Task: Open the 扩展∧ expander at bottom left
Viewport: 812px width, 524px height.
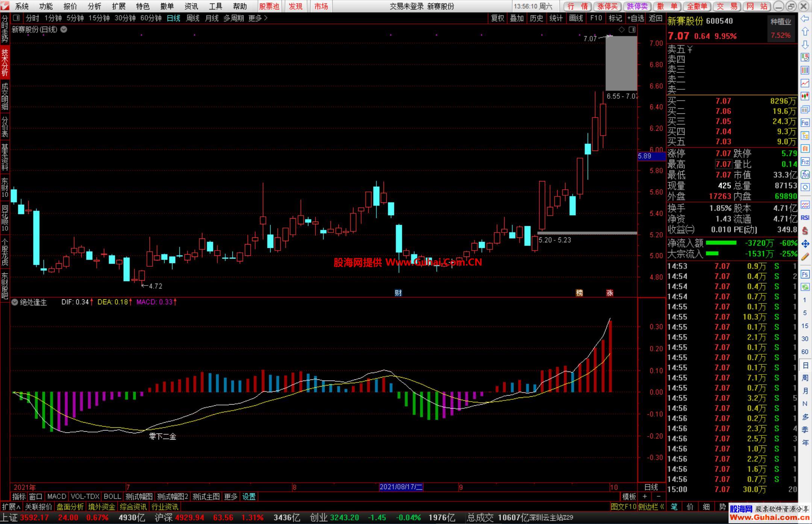Action: (x=11, y=507)
